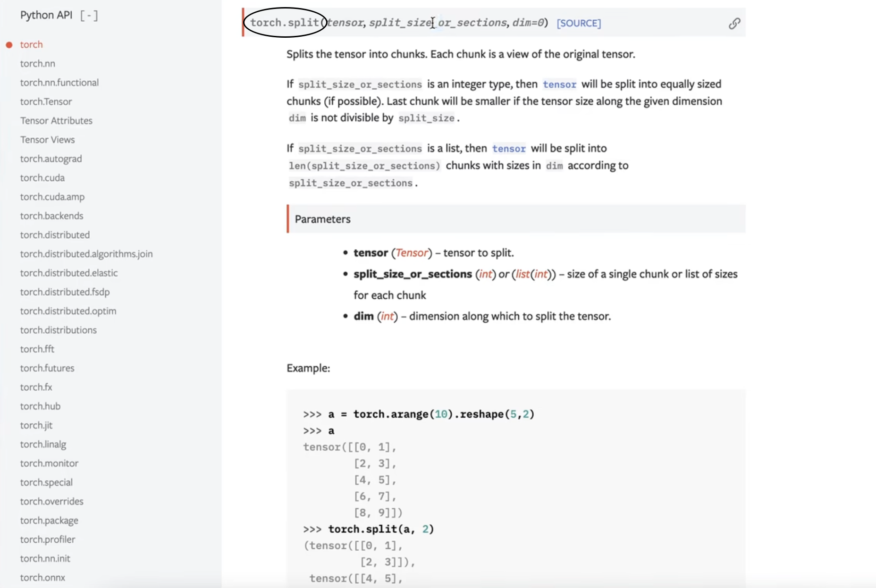
Task: Open torch.overrides page
Action: [51, 501]
